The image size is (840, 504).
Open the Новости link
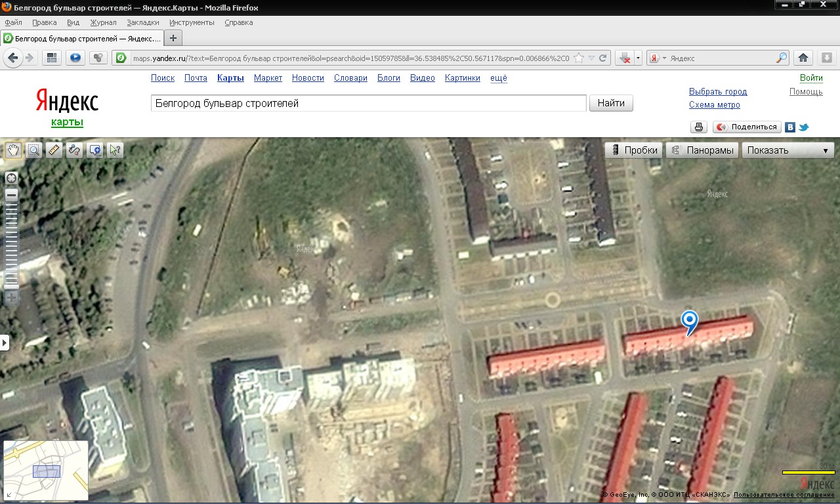click(308, 77)
